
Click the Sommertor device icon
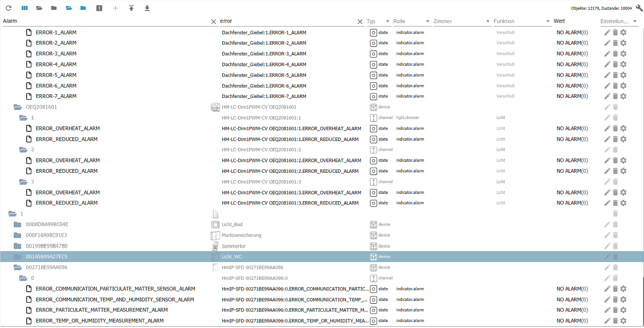click(215, 246)
